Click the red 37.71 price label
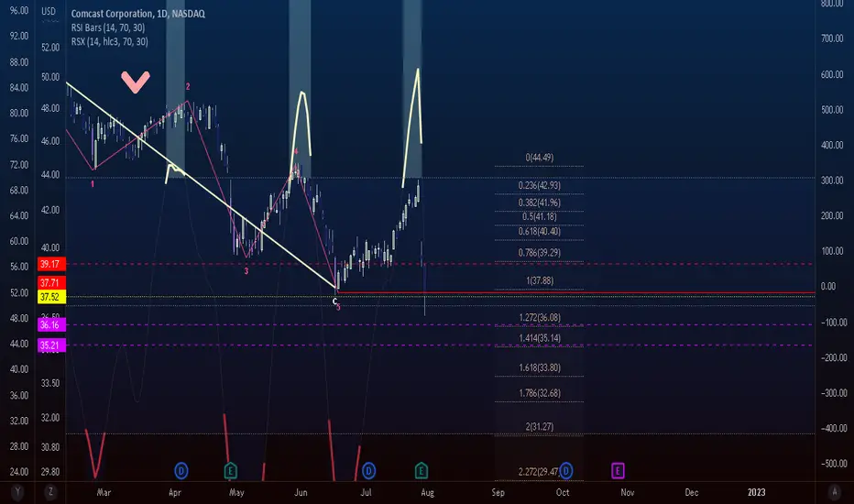The image size is (854, 504). pos(51,283)
